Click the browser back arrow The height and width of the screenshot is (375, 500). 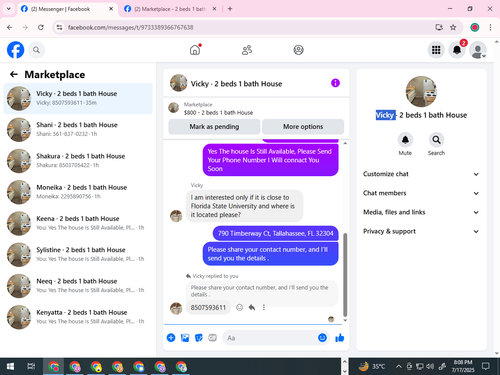(x=10, y=27)
